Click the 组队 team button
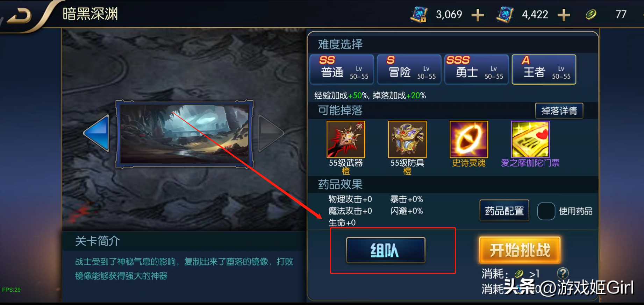This screenshot has width=644, height=305. pyautogui.click(x=386, y=250)
